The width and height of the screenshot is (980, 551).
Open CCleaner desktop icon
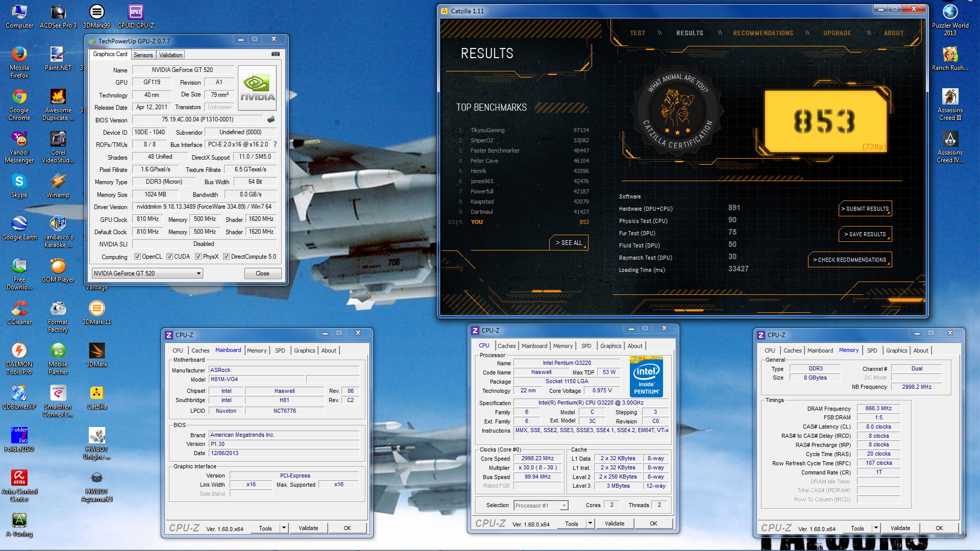[x=19, y=313]
